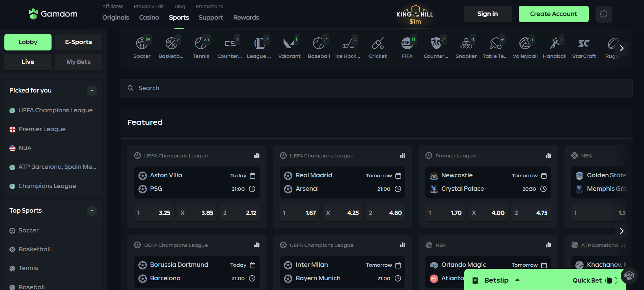Switch to the Live tab
The image size is (644, 290).
[x=28, y=62]
